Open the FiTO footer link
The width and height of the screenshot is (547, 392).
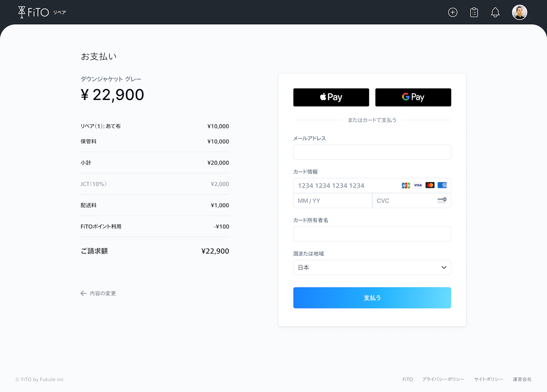point(407,379)
